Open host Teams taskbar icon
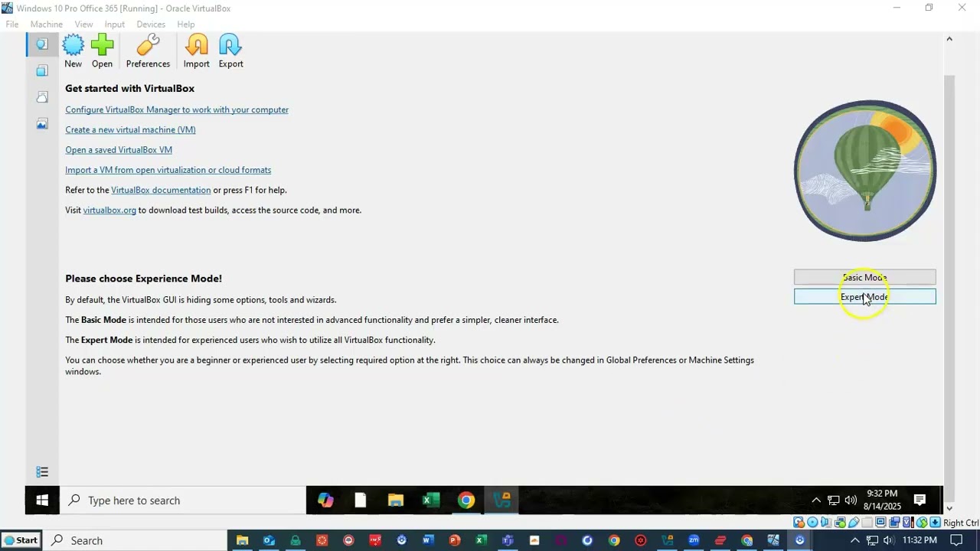The width and height of the screenshot is (980, 551). click(x=508, y=540)
